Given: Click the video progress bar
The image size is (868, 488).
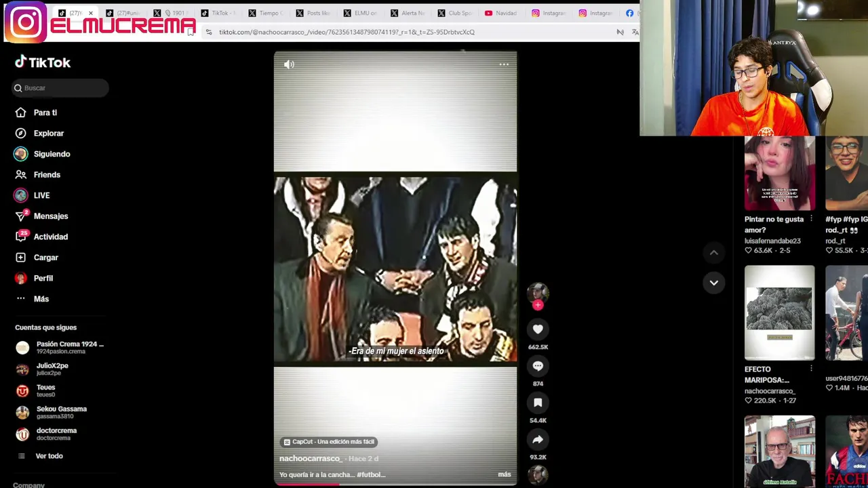Looking at the screenshot, I should (395, 484).
